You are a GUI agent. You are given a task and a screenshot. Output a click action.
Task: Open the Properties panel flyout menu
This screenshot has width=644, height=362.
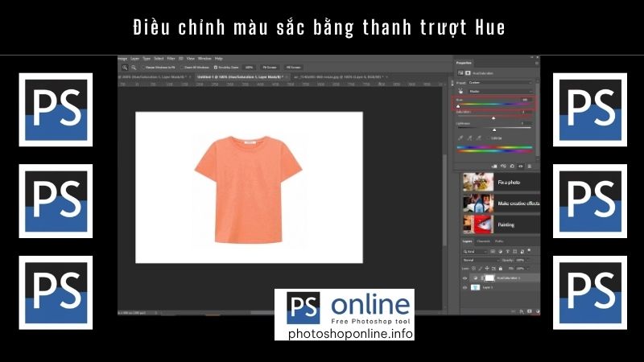pos(536,63)
